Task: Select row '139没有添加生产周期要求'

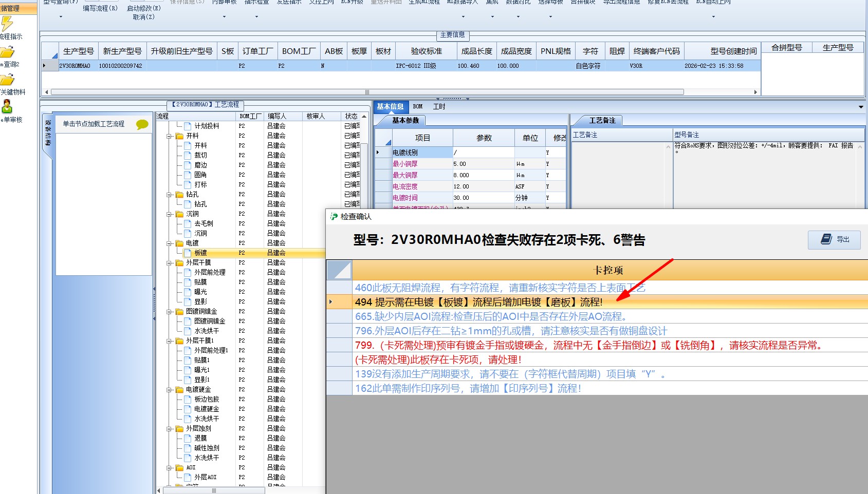Action: tap(597, 374)
